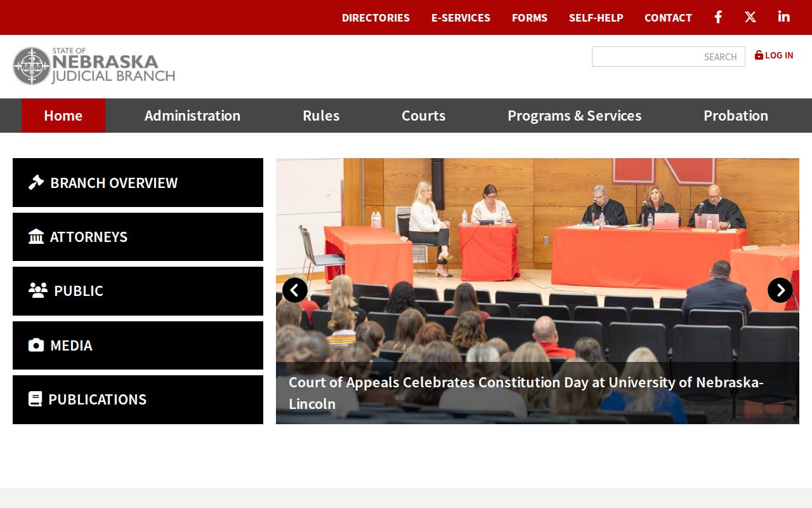This screenshot has height=508, width=812.
Task: Open the X (Twitter) social icon
Action: click(750, 17)
